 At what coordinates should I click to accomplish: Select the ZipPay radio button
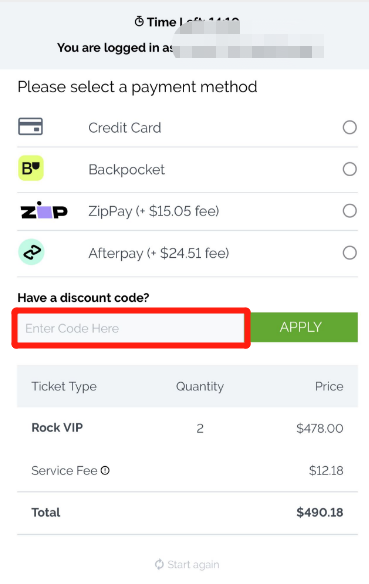pos(350,211)
